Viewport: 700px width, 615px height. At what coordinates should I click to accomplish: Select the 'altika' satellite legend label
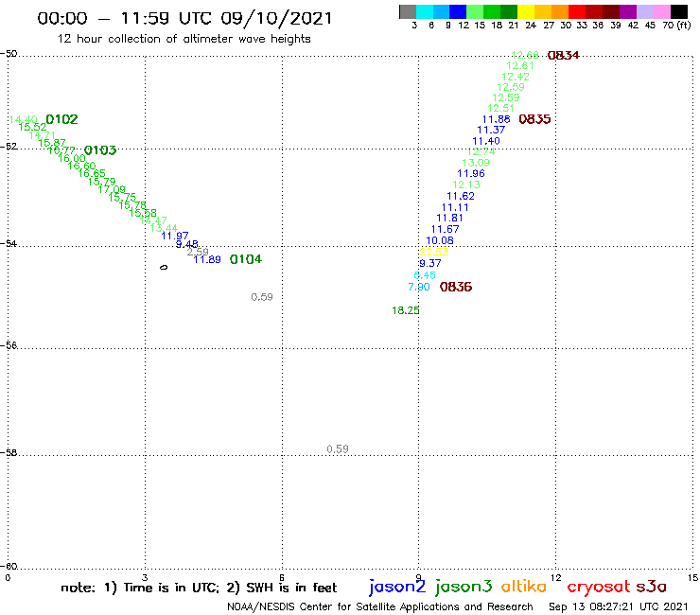(524, 586)
